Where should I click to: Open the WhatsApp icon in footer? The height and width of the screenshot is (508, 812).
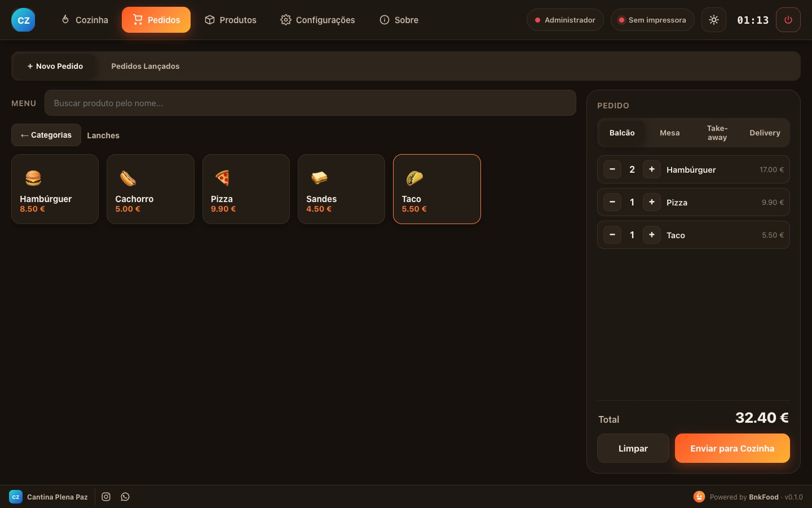(x=125, y=497)
